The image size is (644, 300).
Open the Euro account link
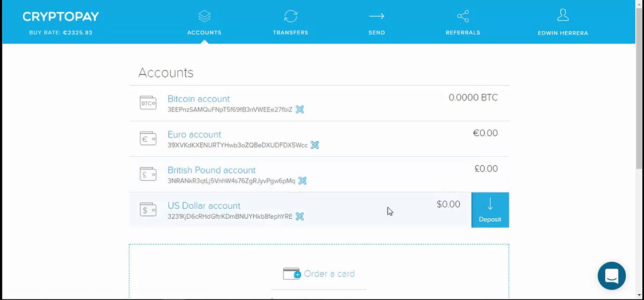coord(194,135)
